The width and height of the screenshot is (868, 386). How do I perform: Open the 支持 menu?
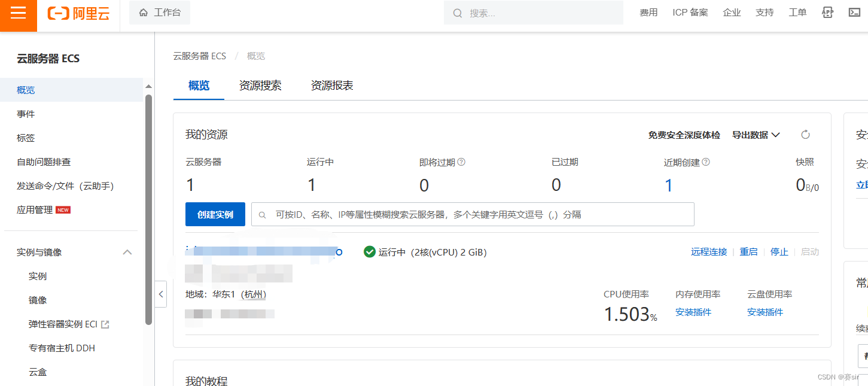765,13
